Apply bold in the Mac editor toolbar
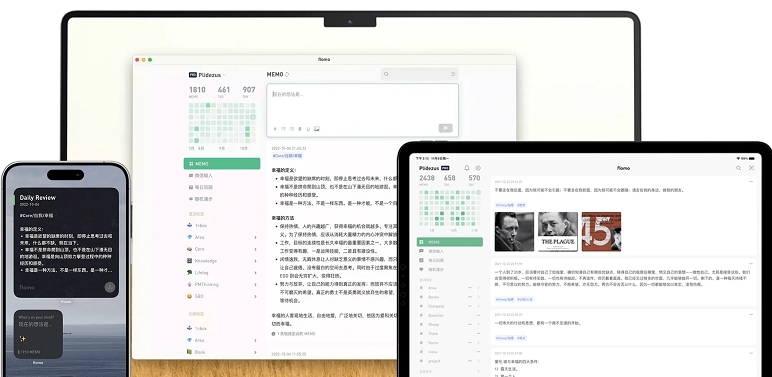Image resolution: width=772 pixels, height=377 pixels. (x=300, y=129)
